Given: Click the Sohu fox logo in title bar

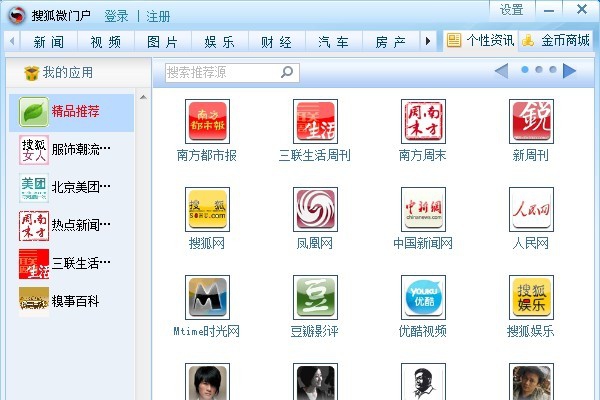Looking at the screenshot, I should [16, 15].
